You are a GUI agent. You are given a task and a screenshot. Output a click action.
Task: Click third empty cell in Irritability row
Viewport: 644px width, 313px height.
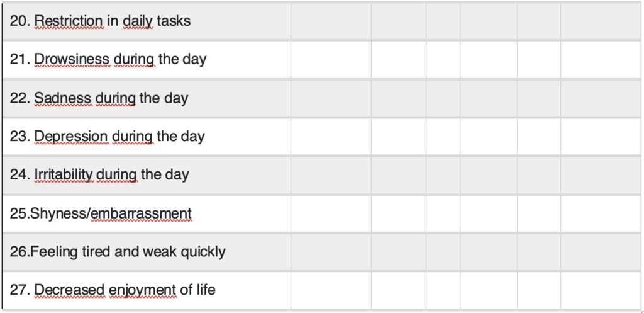(443, 174)
